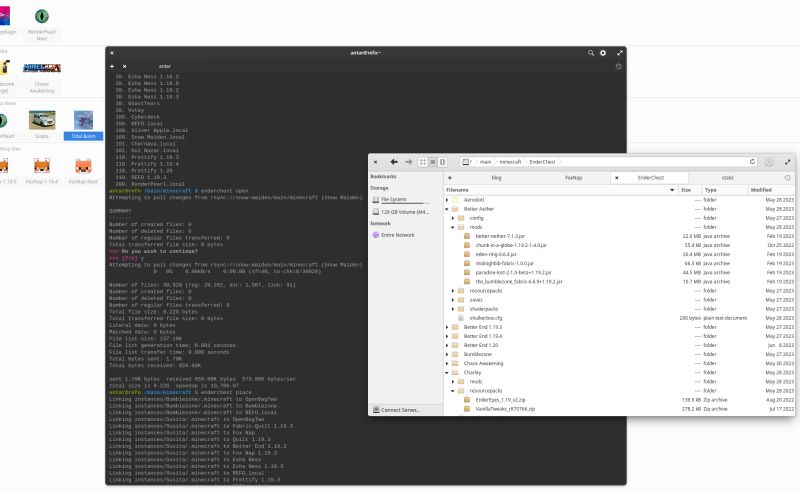Viewport: 800px width, 494px height.
Task: Select VanillaTweaks zip archive icon
Action: click(467, 409)
